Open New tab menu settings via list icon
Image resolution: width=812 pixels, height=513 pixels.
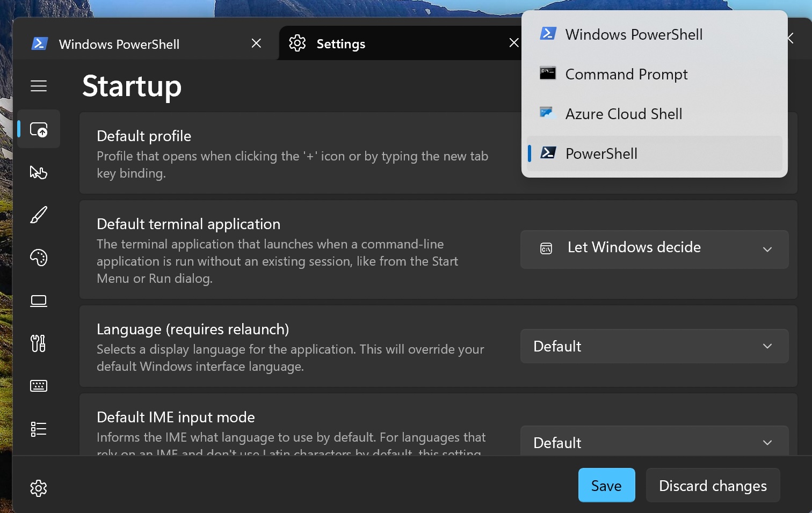38,428
